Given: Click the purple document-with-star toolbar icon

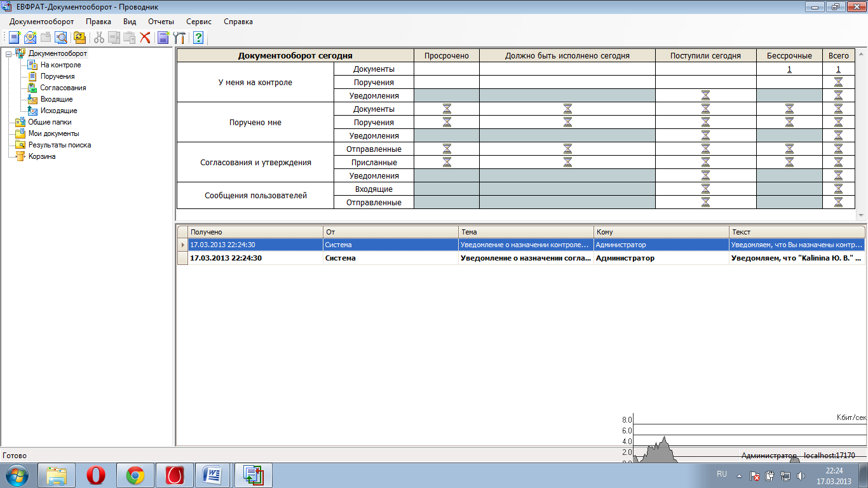Looking at the screenshot, I should [x=164, y=37].
